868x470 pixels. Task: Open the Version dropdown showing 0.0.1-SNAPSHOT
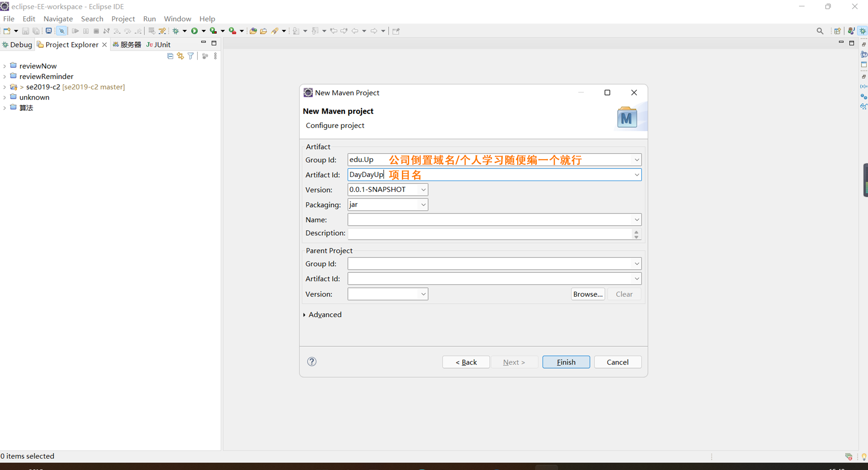coord(423,190)
